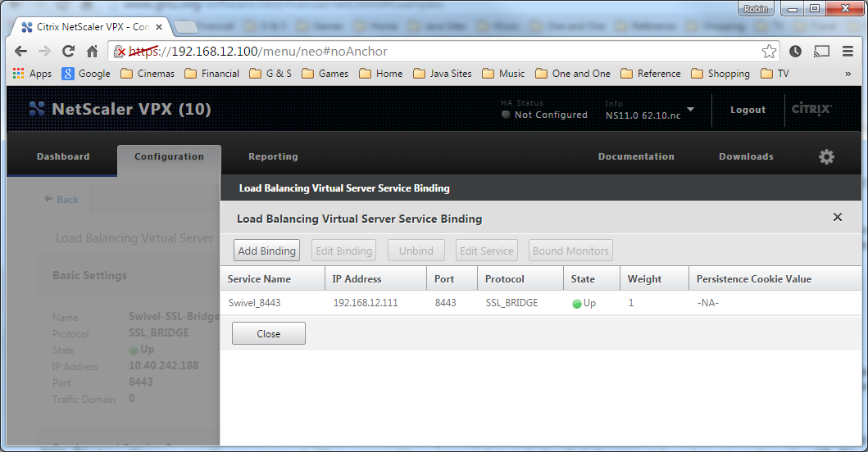Open the Chrome menu hamburger icon
868x452 pixels.
pyautogui.click(x=848, y=52)
